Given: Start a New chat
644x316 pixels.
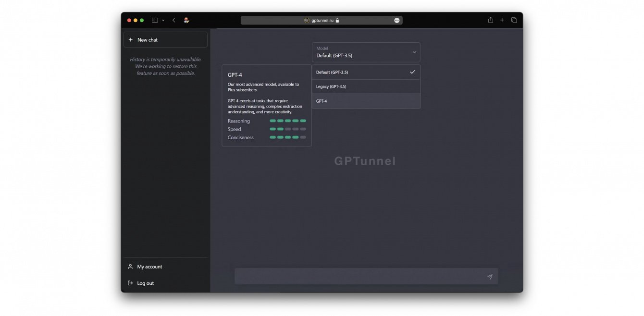Looking at the screenshot, I should pos(165,40).
